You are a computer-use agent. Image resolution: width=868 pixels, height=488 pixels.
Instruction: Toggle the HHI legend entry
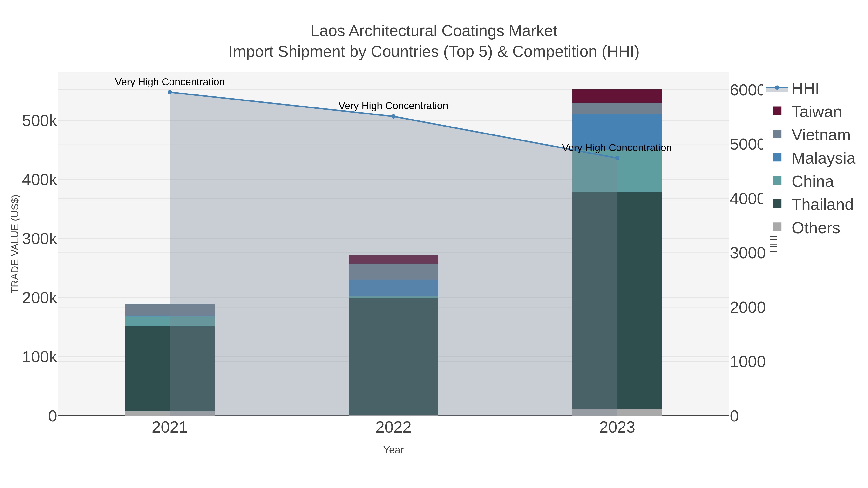(x=793, y=89)
